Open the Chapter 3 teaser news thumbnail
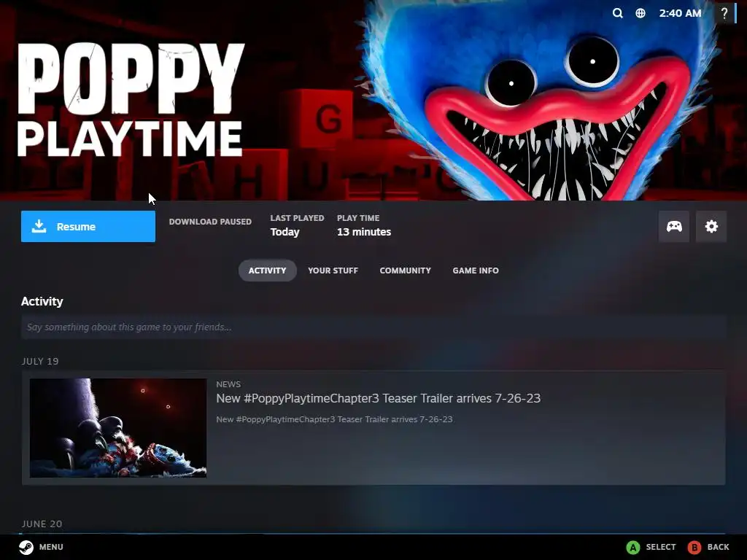 coord(118,427)
